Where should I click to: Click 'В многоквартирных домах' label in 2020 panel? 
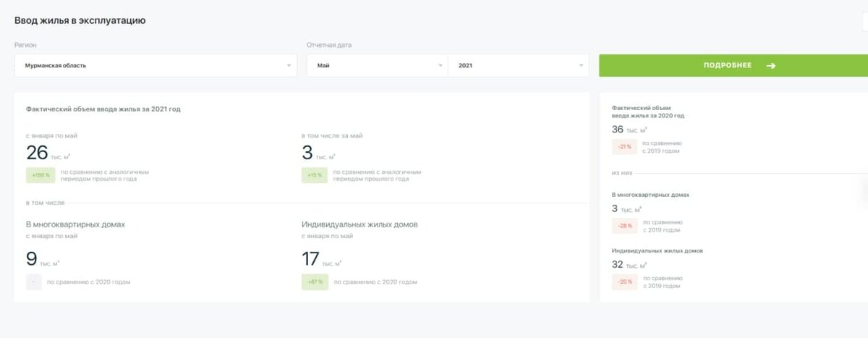pos(650,195)
